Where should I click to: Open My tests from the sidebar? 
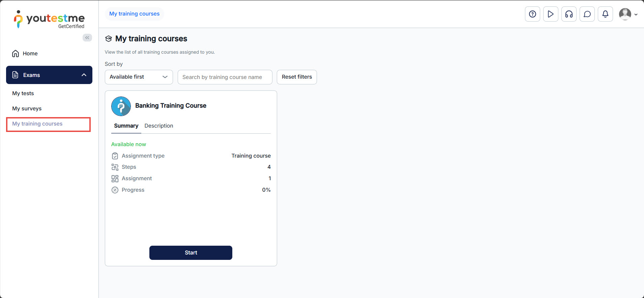(x=23, y=93)
